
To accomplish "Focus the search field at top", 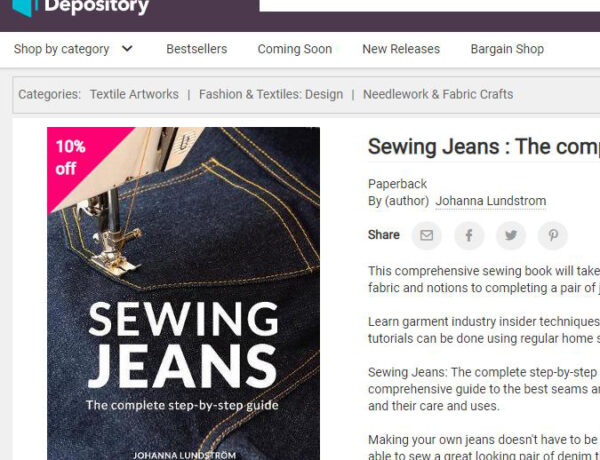I will [x=429, y=5].
